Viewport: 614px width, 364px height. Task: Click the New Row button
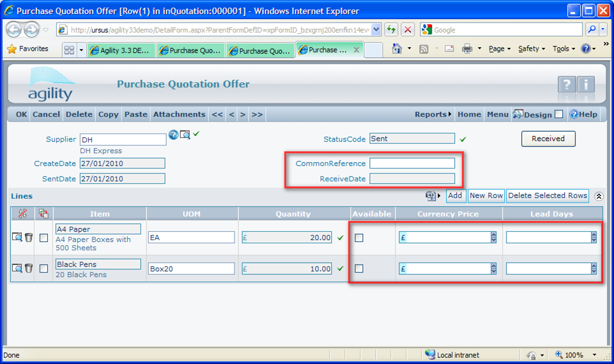[x=486, y=196]
